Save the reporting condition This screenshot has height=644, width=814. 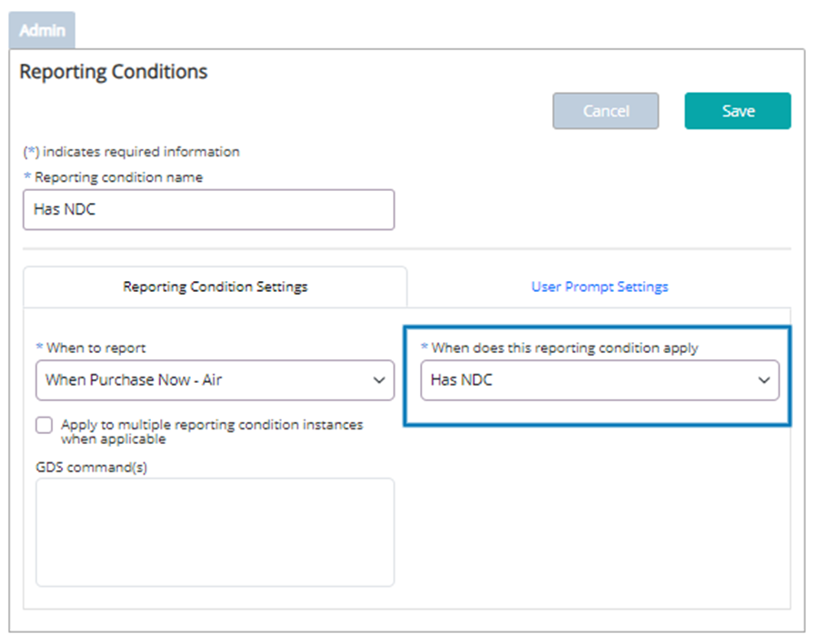pos(738,111)
